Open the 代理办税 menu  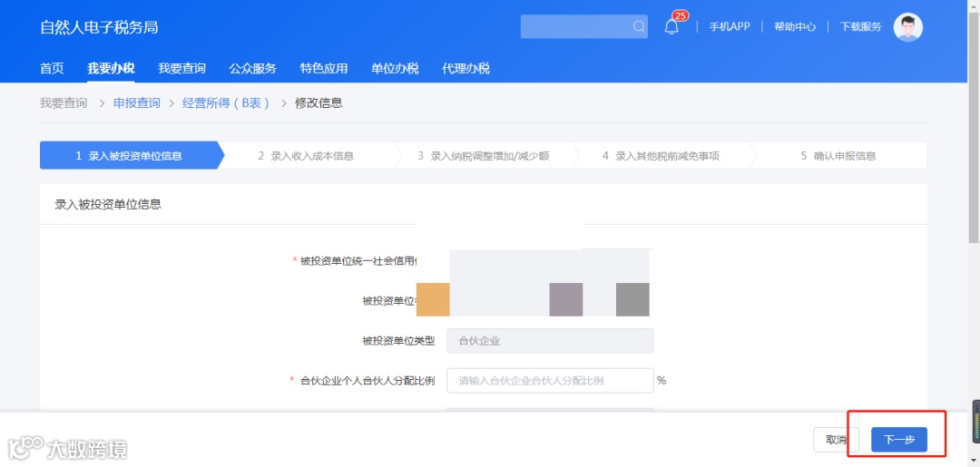point(465,68)
